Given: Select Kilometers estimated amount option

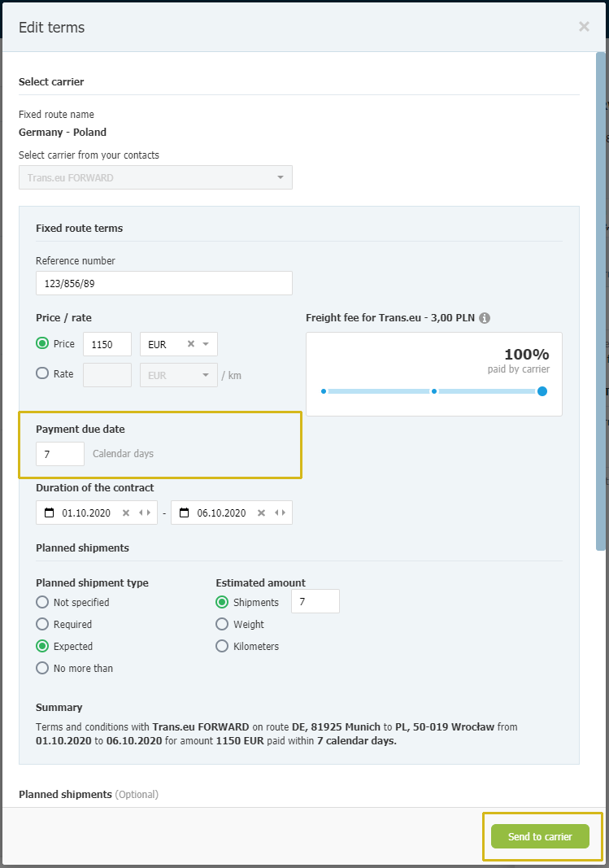Looking at the screenshot, I should click(222, 646).
